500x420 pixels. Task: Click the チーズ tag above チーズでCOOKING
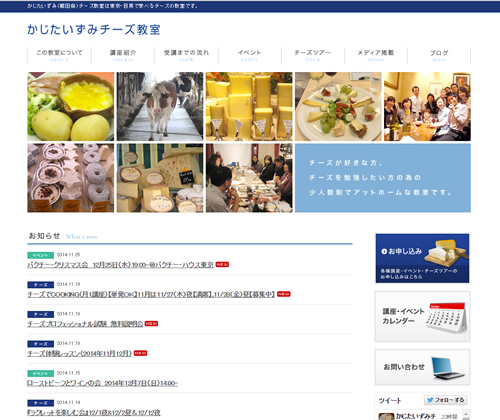[x=40, y=285]
